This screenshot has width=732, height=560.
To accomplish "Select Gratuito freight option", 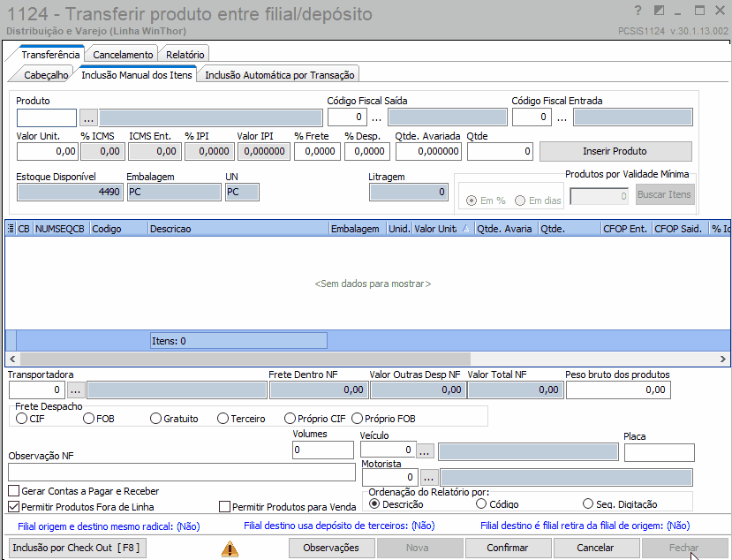I will (155, 419).
